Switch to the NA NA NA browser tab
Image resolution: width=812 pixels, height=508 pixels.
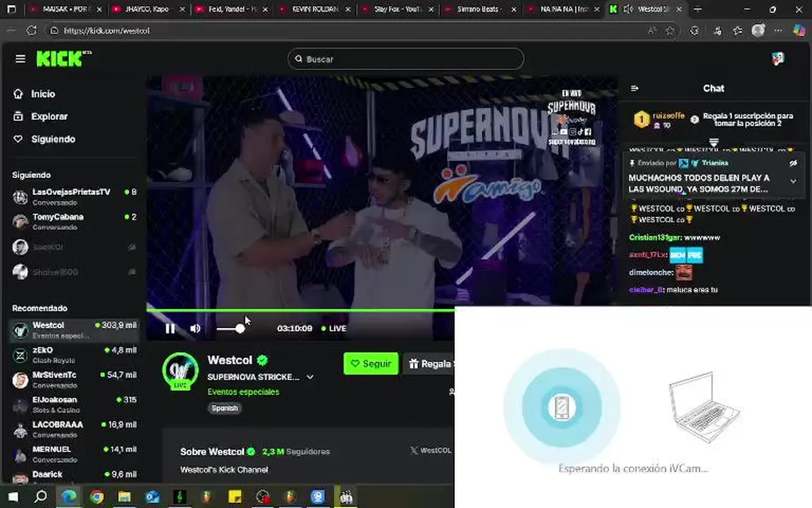pyautogui.click(x=562, y=9)
